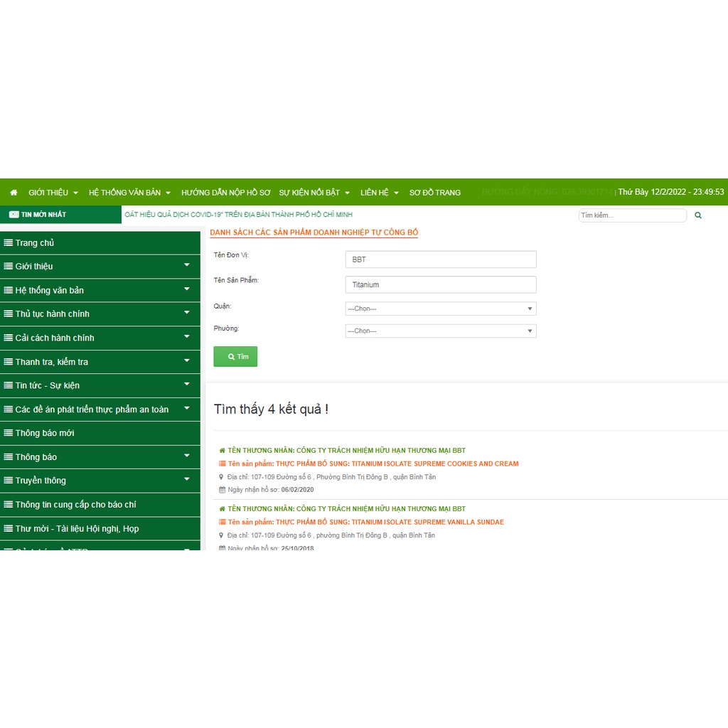Open HƯỚNG DẪN NỘP HỒ SƠ menu
This screenshot has width=728, height=728.
tap(225, 192)
